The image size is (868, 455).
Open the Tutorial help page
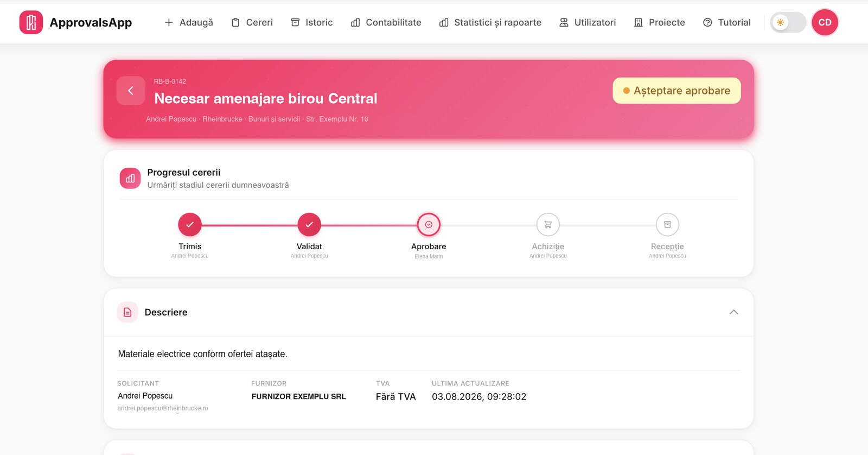pyautogui.click(x=727, y=22)
